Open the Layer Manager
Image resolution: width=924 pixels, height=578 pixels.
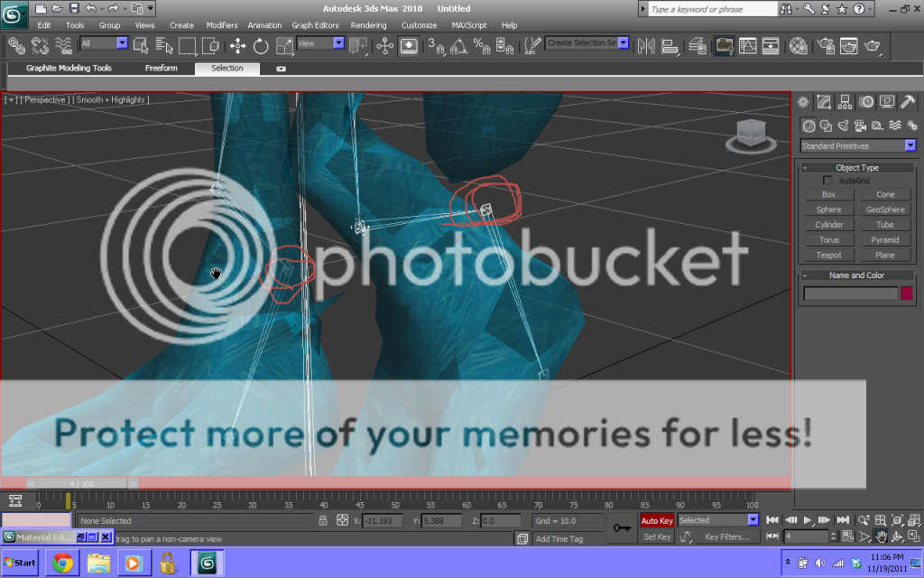pyautogui.click(x=698, y=45)
